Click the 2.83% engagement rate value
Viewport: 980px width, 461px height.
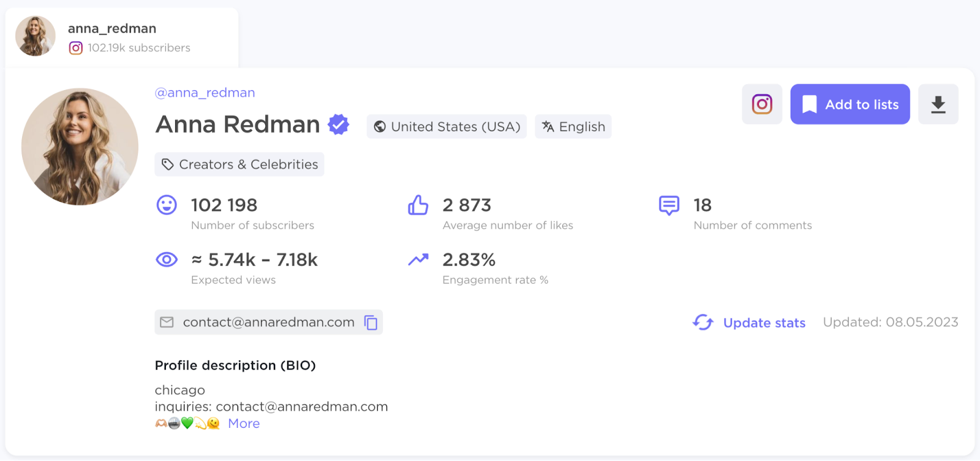[469, 260]
